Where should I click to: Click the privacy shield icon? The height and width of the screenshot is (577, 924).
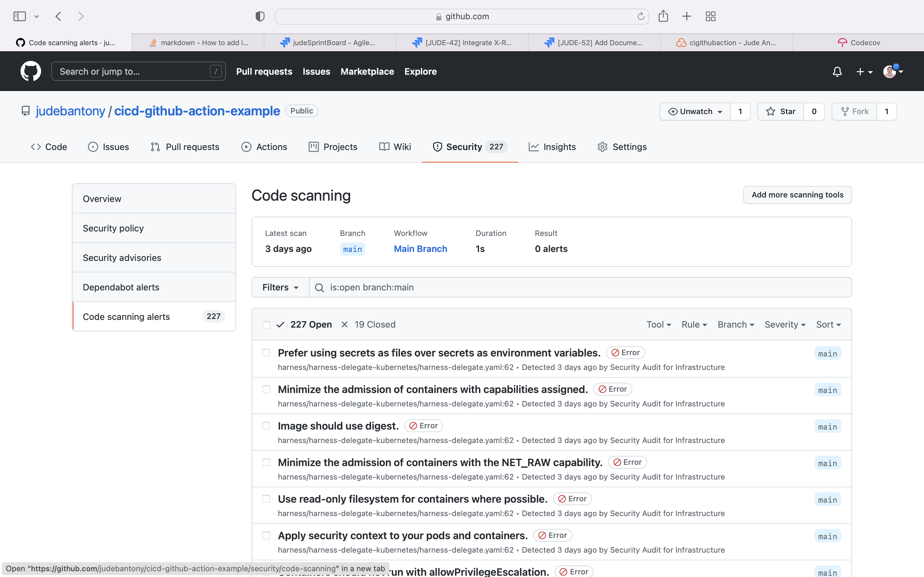[x=260, y=16]
